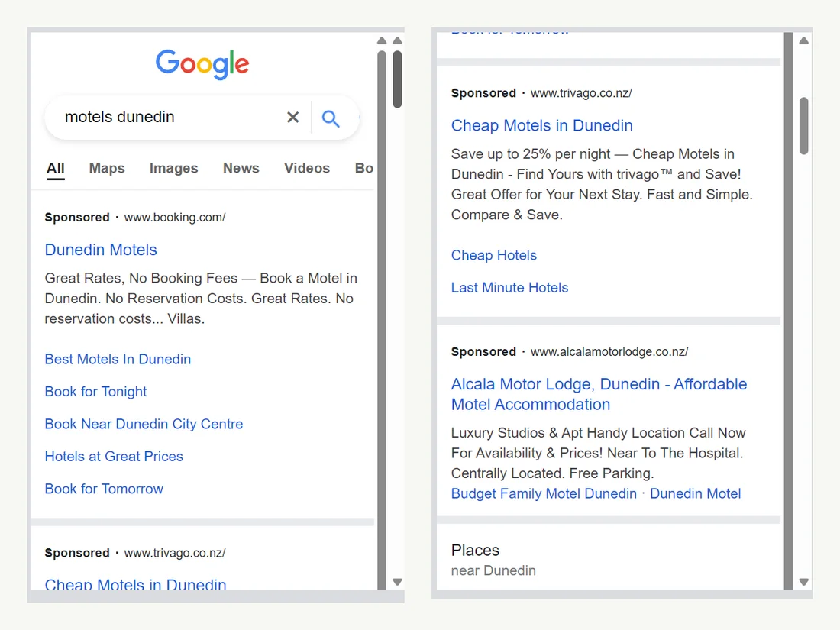Open the 'Last Minute Hotels' sitelink
The width and height of the screenshot is (840, 630).
point(509,288)
